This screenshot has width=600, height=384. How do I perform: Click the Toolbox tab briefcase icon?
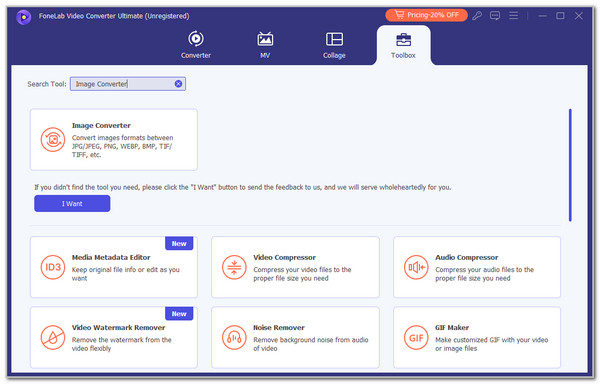pyautogui.click(x=403, y=39)
